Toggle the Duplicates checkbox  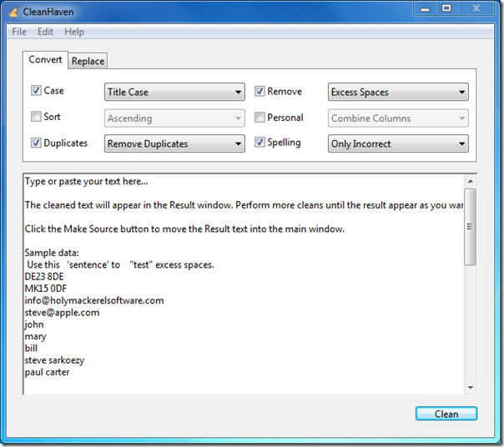[36, 143]
